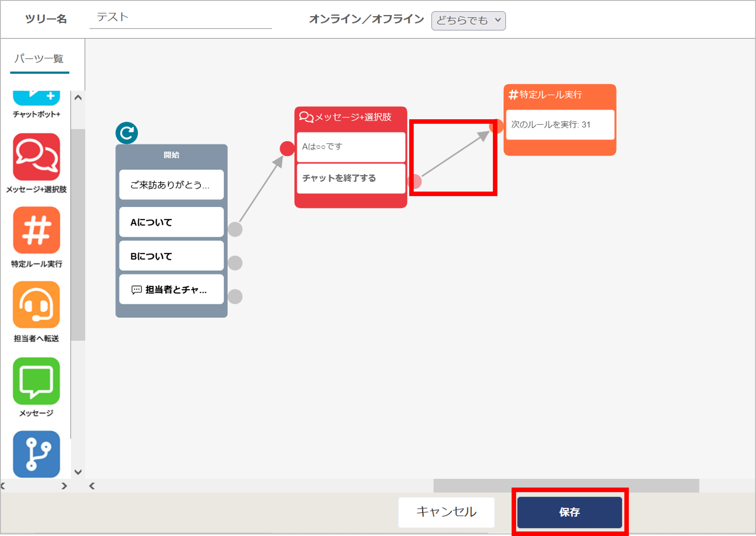Select the 特定ルール実行 orange hash part
Screen dimensions: 756x536
click(x=36, y=230)
